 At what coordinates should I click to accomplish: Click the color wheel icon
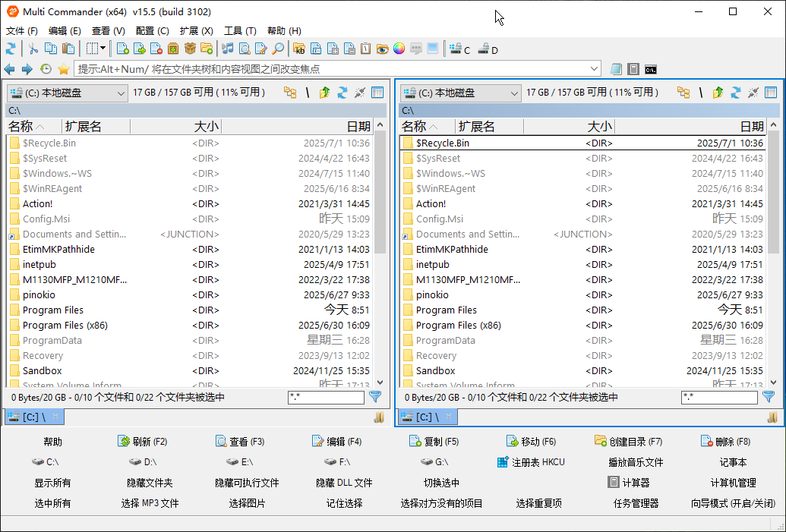point(399,49)
